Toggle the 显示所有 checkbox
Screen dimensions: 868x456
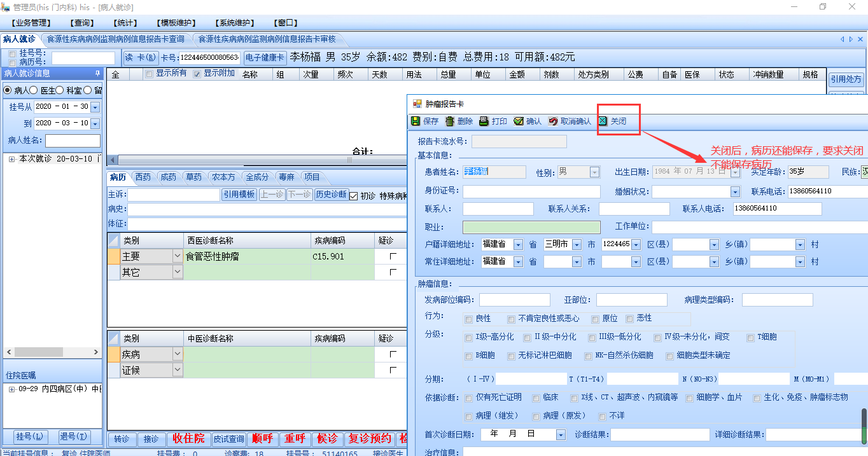(x=149, y=74)
